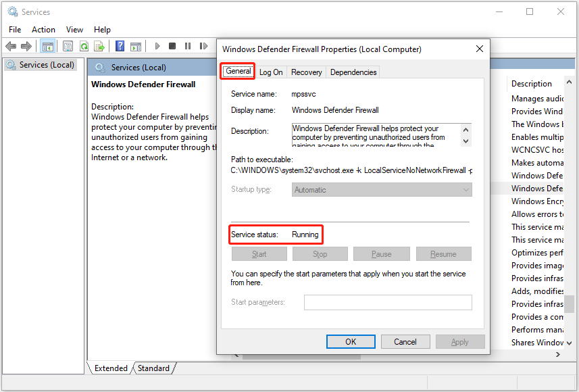
Task: Switch to the Extended view tab
Action: (x=111, y=368)
